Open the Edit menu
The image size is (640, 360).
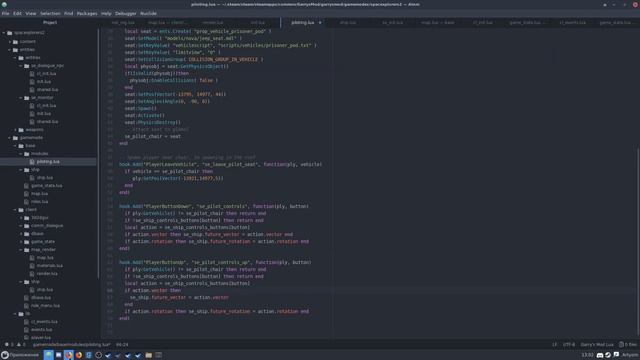[x=17, y=13]
